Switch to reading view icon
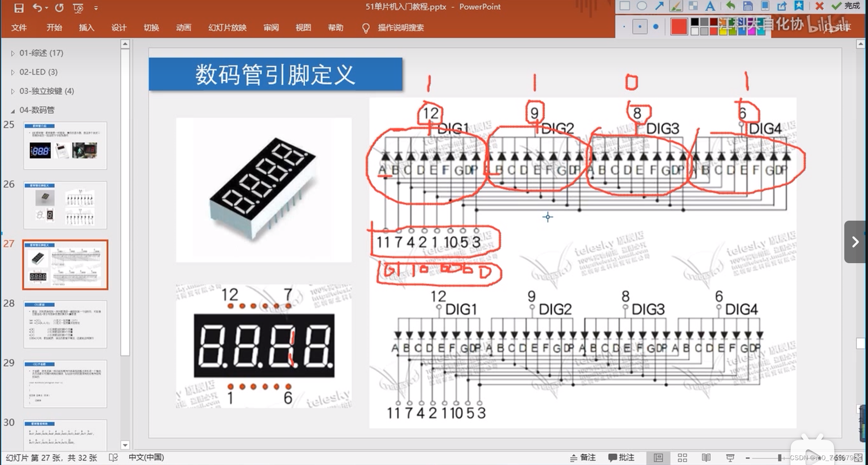 (706, 458)
